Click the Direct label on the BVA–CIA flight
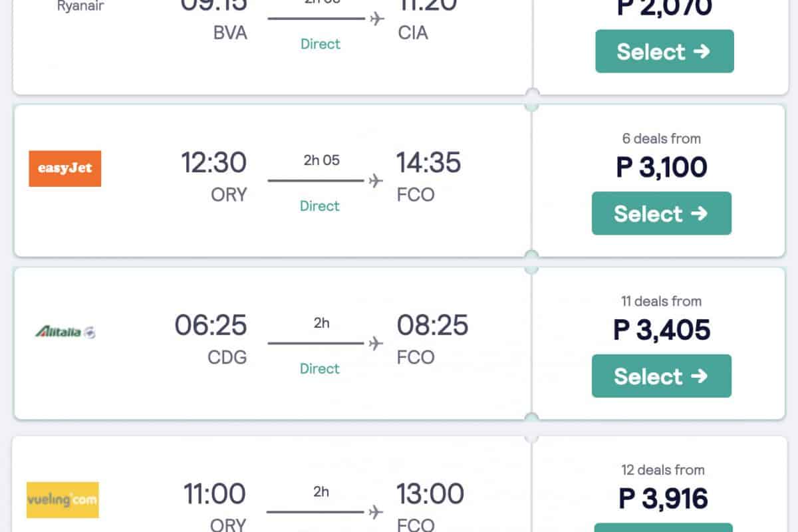Viewport: 798px width, 532px height. [321, 44]
